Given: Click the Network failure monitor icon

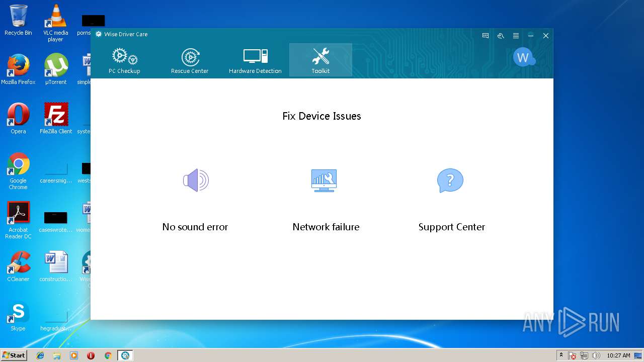Looking at the screenshot, I should [x=324, y=180].
